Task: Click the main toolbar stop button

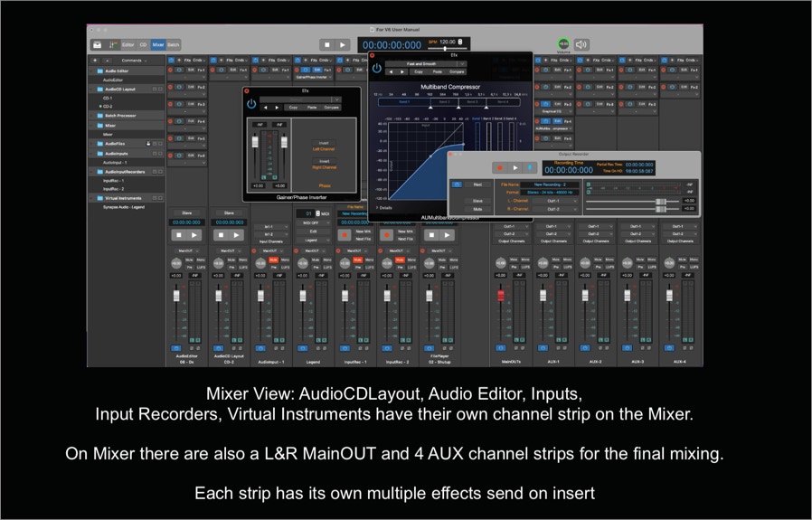Action: point(326,44)
